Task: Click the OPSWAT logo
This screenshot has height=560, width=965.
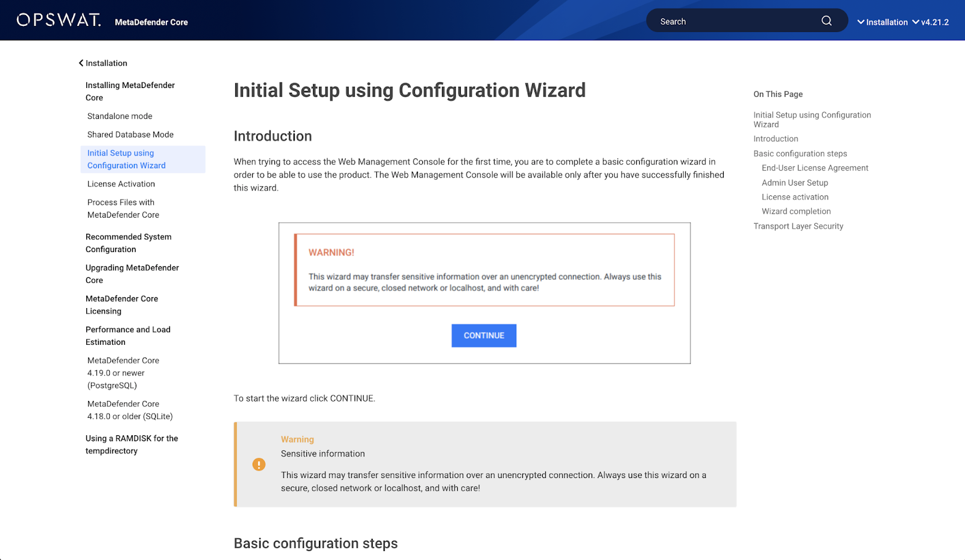Action: [59, 20]
